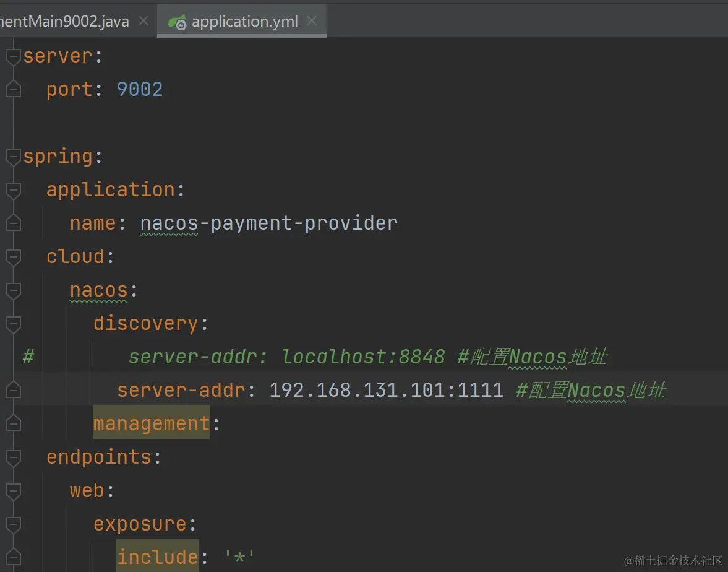The height and width of the screenshot is (572, 728).
Task: Click the 'spring' key
Action: (x=58, y=157)
